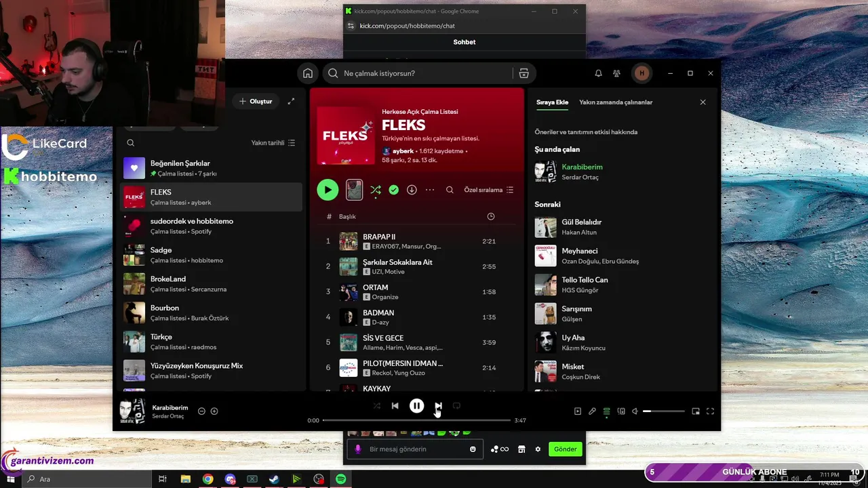Open Beğenilen Şarkılar playlist
The height and width of the screenshot is (488, 868).
[x=211, y=168]
